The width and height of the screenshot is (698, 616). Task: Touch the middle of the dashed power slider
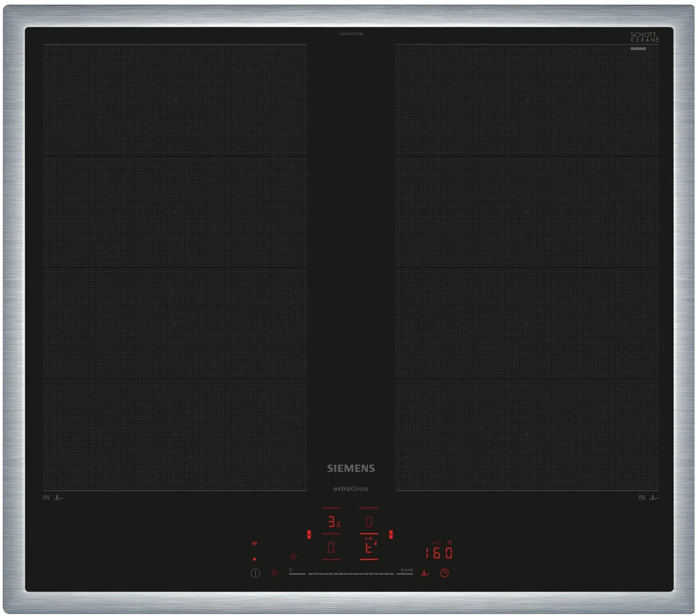tap(351, 574)
